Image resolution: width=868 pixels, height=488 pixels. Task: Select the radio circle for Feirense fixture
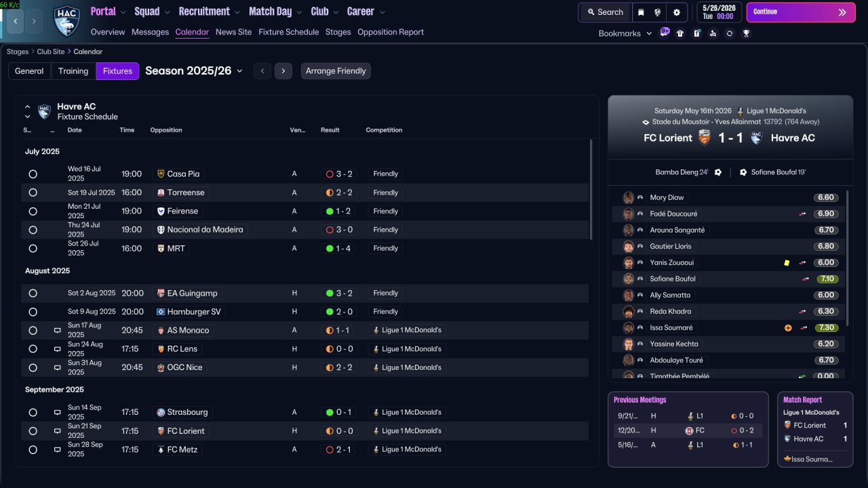coord(33,211)
